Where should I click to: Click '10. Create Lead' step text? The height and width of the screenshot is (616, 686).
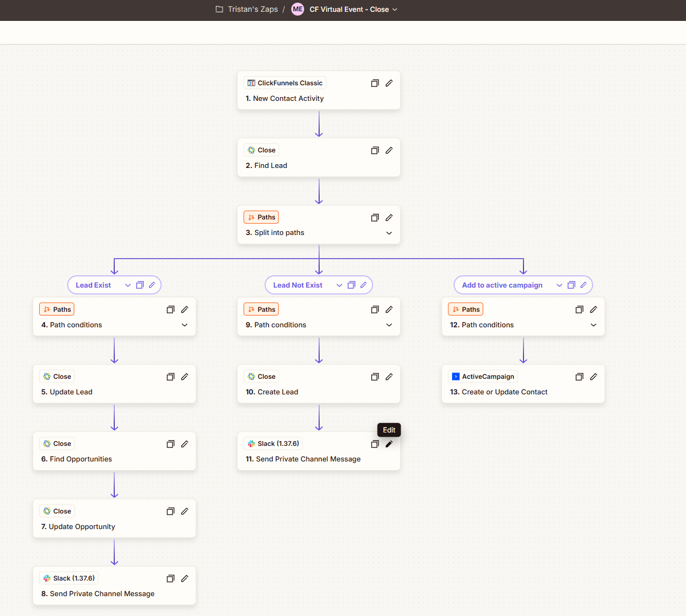272,392
